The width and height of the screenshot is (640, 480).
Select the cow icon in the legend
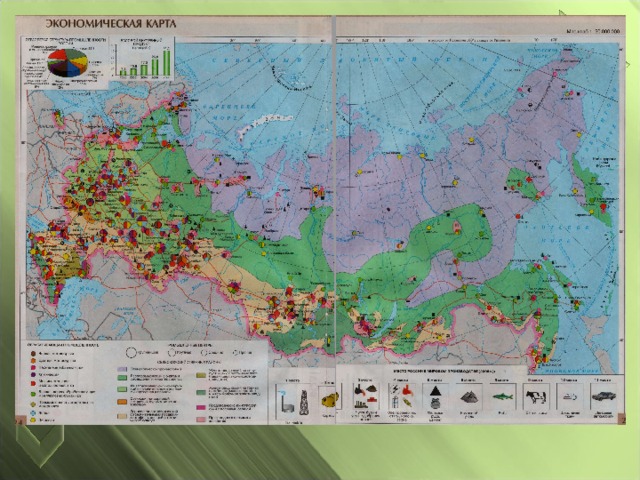535,398
